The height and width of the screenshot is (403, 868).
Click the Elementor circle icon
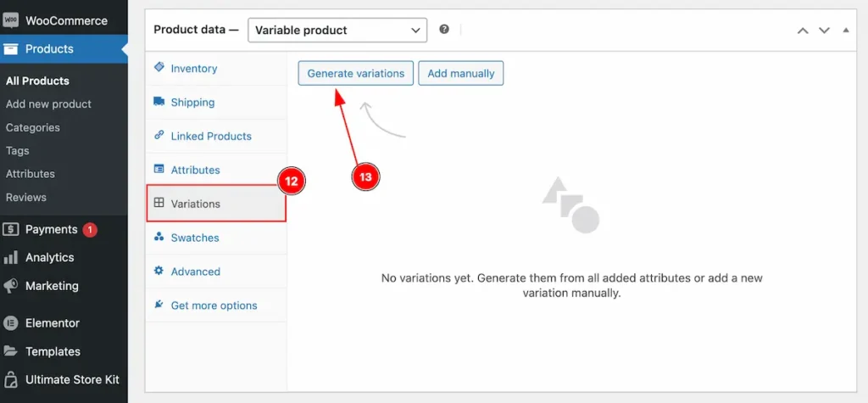coord(10,323)
